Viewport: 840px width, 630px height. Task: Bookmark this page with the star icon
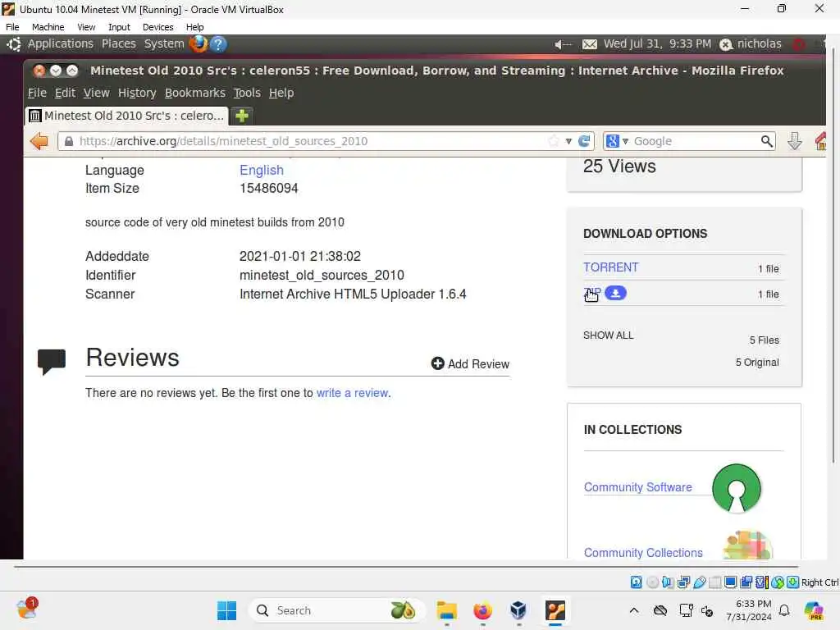(x=554, y=141)
